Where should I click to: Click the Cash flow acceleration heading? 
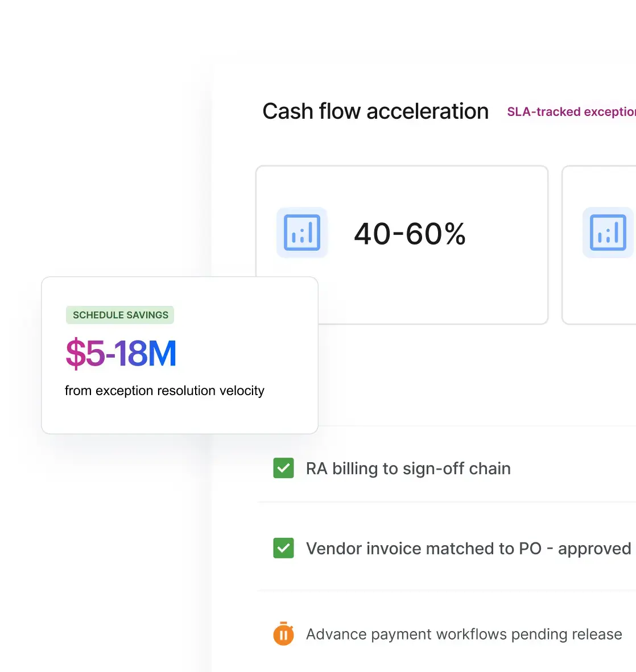tap(375, 111)
